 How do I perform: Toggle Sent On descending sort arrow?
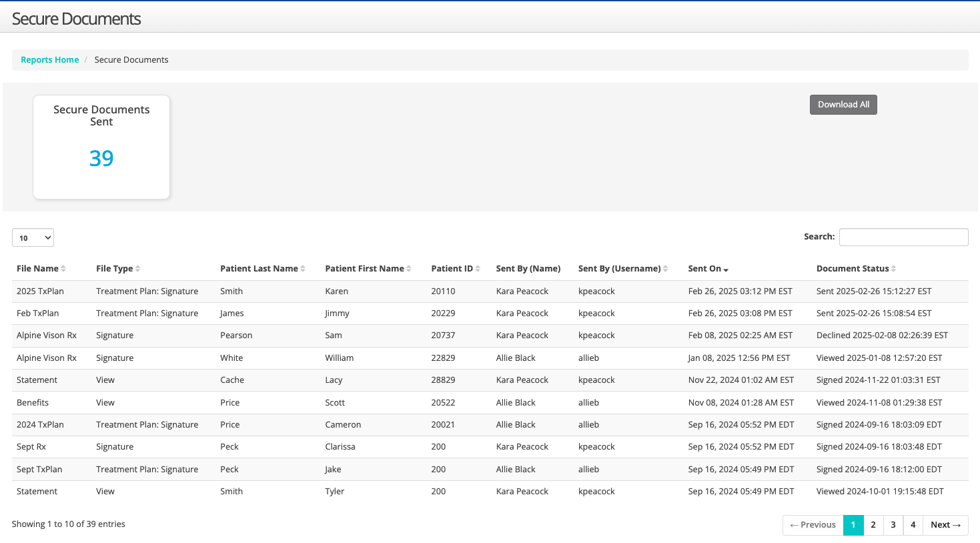pos(726,269)
